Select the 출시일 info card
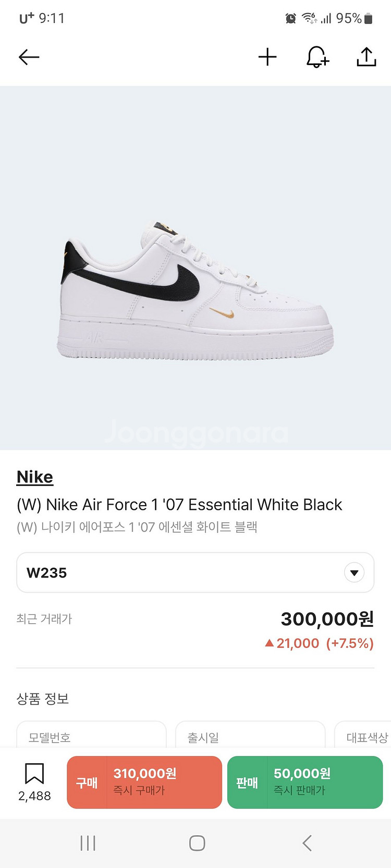Screen dimensions: 391x868 pos(250,737)
